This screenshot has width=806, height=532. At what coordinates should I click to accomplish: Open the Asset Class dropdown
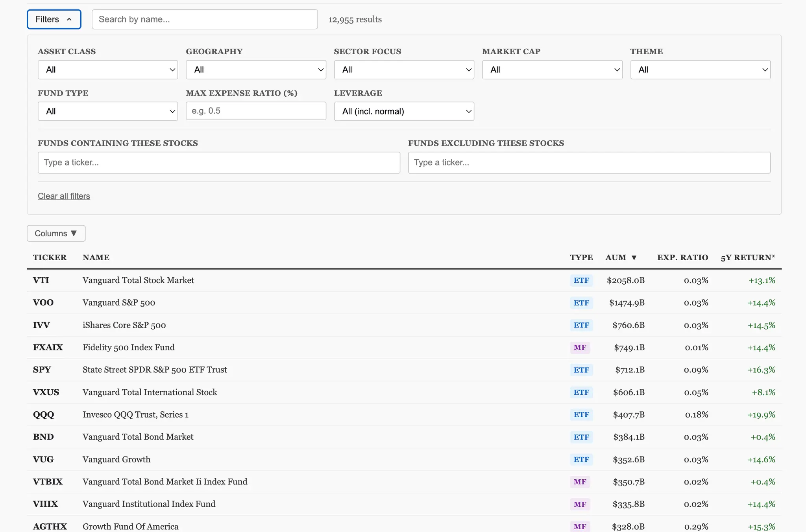click(x=108, y=70)
